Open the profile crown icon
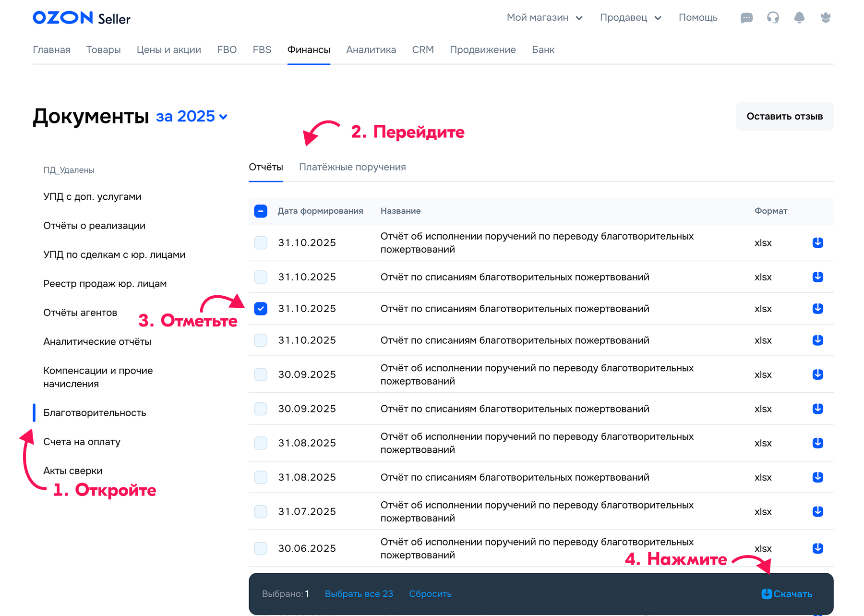 click(x=826, y=18)
